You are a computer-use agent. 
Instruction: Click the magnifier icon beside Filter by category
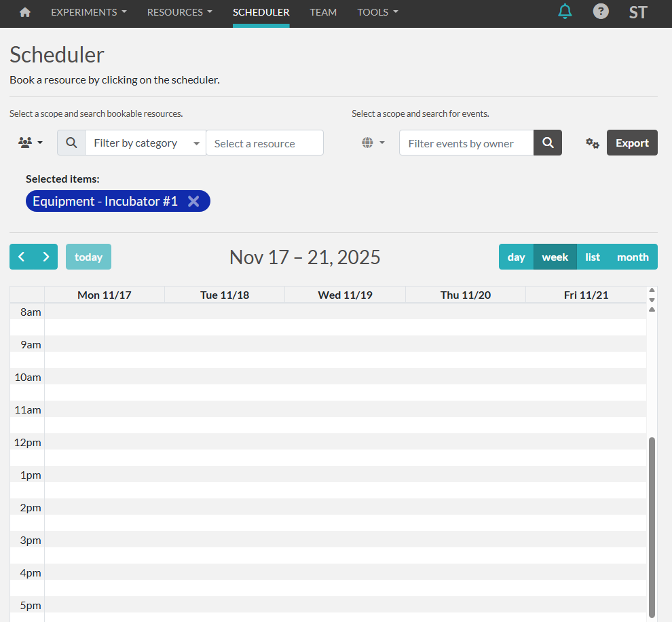point(71,143)
